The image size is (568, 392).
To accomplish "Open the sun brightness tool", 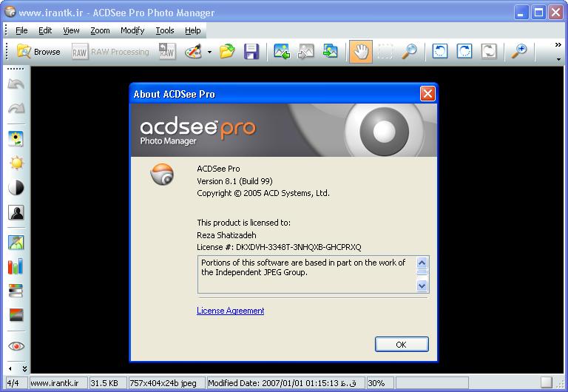I will click(x=16, y=163).
